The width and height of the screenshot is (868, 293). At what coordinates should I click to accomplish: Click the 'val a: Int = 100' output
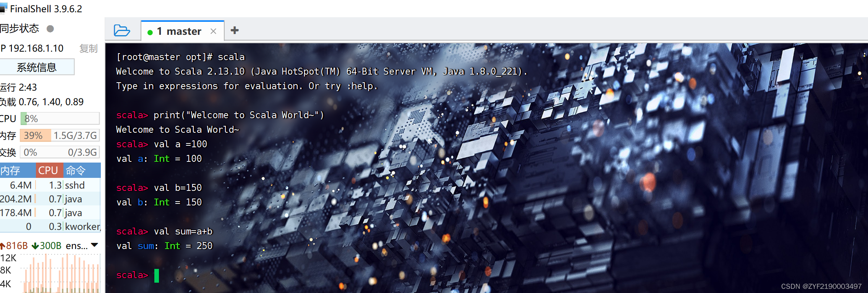point(159,159)
